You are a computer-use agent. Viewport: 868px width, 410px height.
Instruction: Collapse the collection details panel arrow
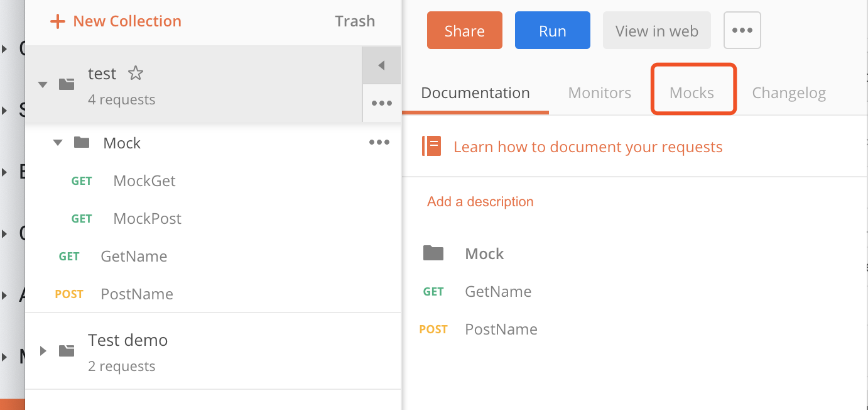pos(381,65)
